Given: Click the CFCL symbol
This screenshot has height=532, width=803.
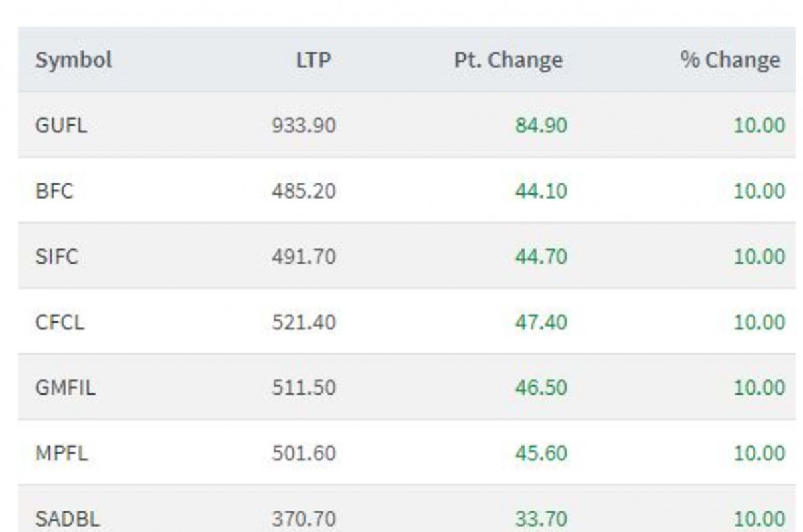Looking at the screenshot, I should pos(60,322).
